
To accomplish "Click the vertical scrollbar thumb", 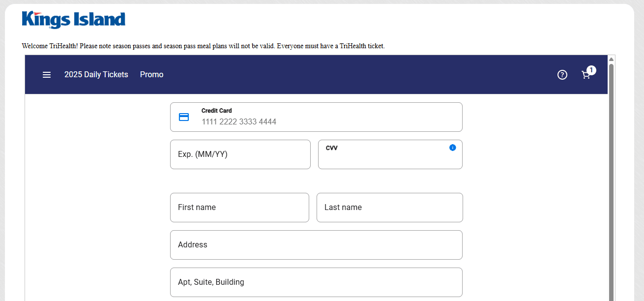I will coord(612,182).
